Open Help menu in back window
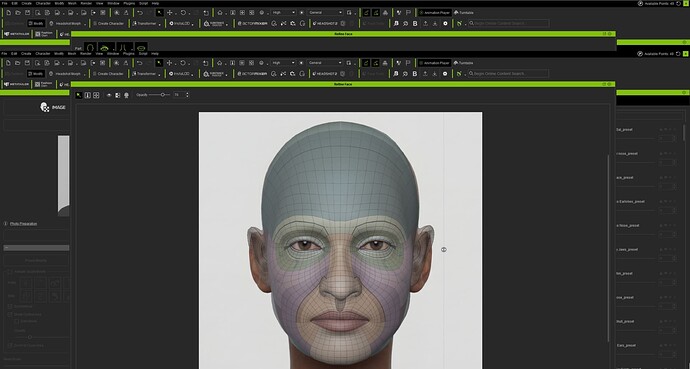Viewport: 690px width, 369px height. pos(155,4)
